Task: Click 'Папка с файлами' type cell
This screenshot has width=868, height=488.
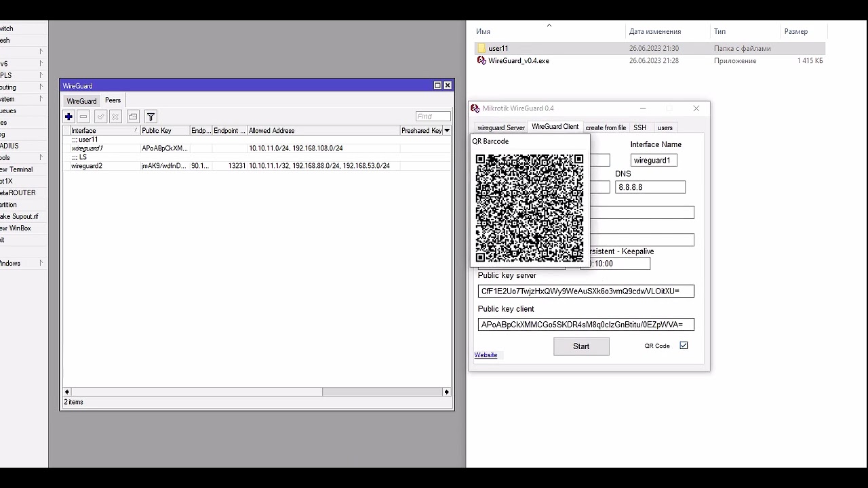Action: pyautogui.click(x=742, y=48)
